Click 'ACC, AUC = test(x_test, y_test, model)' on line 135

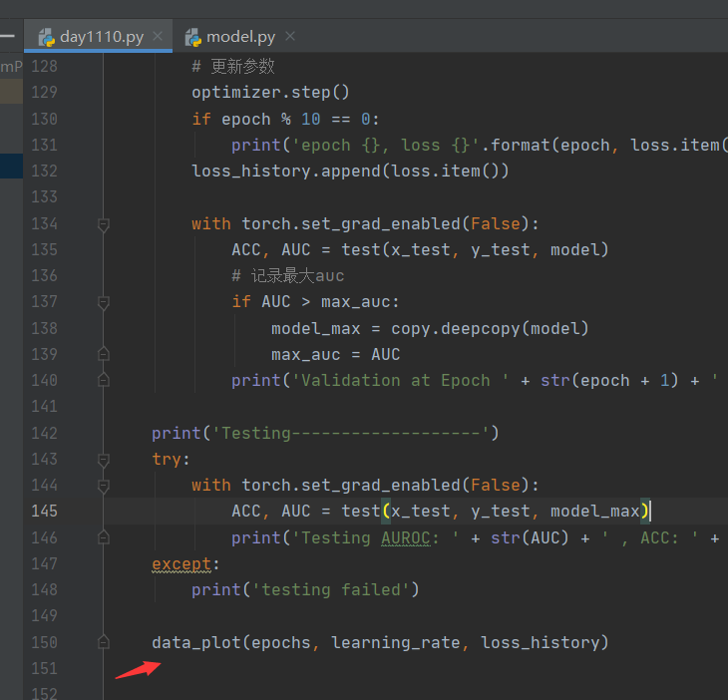[x=420, y=250]
